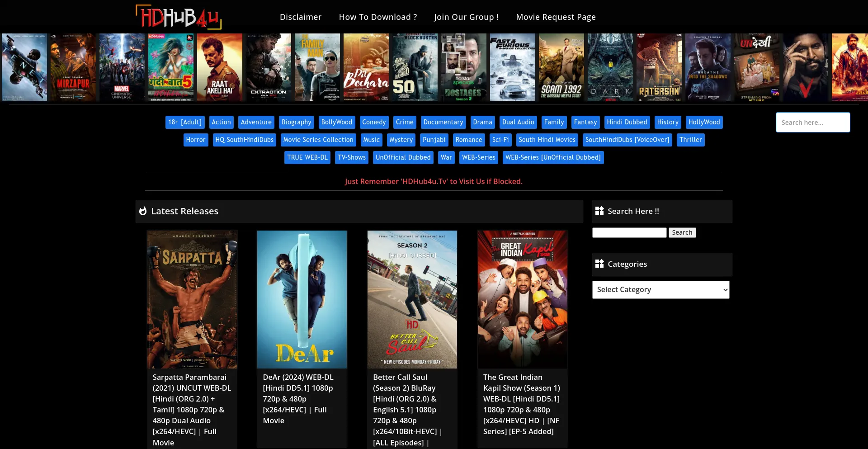Image resolution: width=868 pixels, height=449 pixels.
Task: Select the Sci-Fi category tag
Action: (x=500, y=140)
